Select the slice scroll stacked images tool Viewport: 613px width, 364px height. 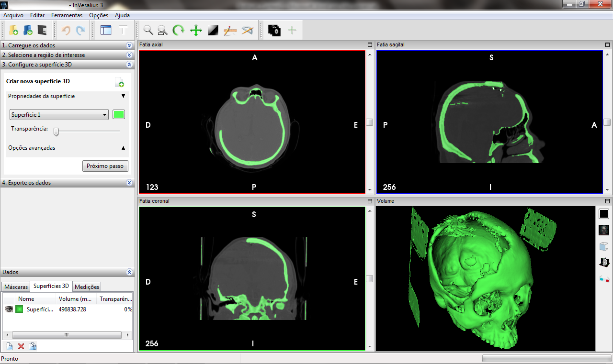(x=274, y=30)
